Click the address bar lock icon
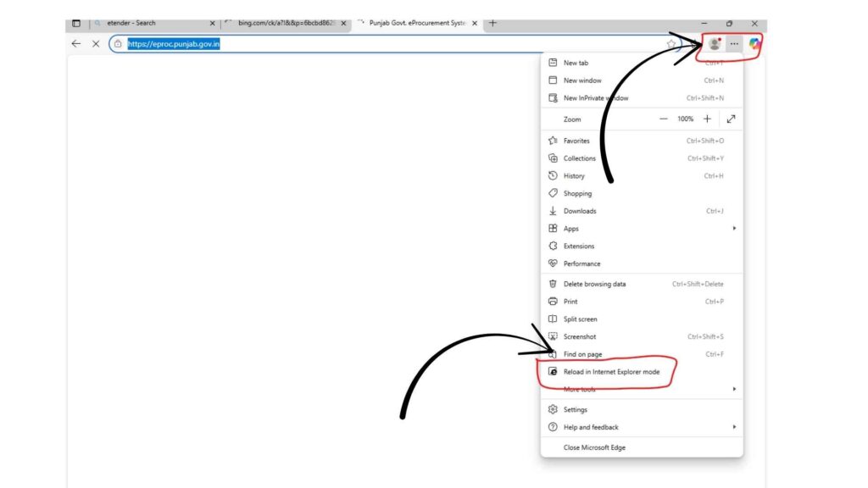Screen dimensions: 868x488 click(117, 44)
